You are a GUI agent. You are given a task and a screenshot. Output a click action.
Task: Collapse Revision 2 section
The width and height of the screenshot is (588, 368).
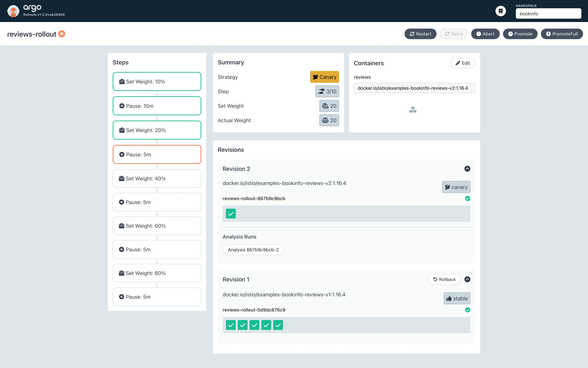tap(467, 169)
